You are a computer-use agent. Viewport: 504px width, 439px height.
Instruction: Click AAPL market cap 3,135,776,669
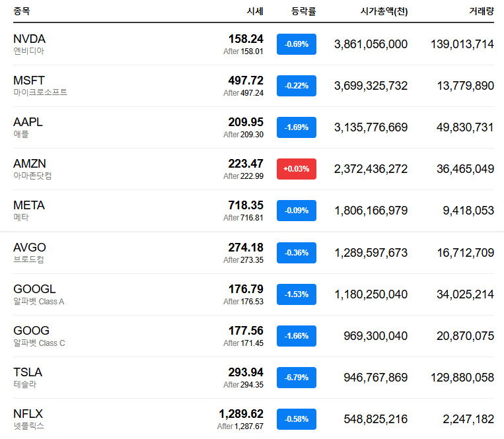point(371,127)
